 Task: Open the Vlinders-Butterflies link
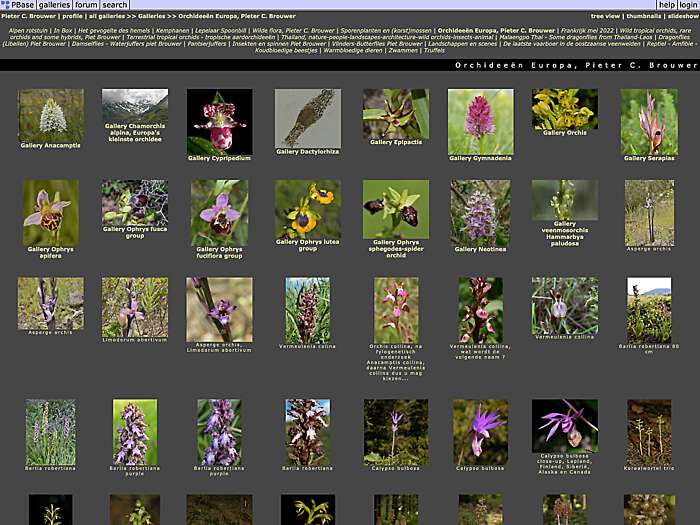(x=377, y=44)
